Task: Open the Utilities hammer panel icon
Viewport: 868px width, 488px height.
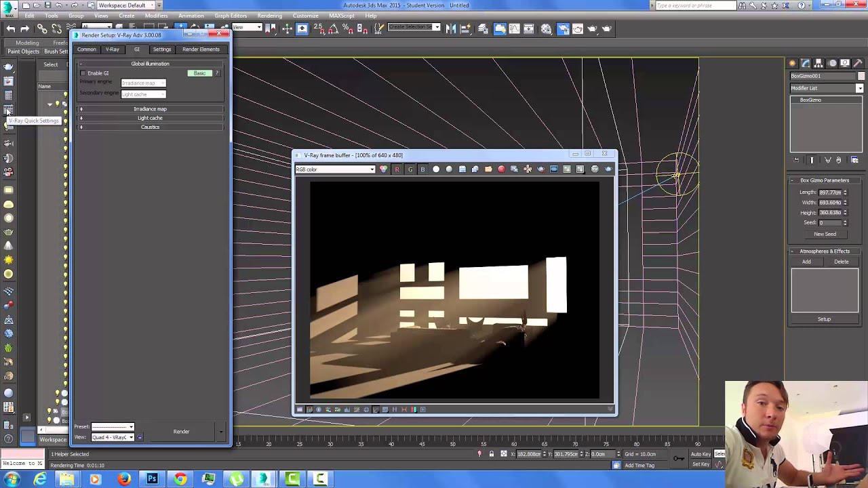Action: tap(859, 63)
